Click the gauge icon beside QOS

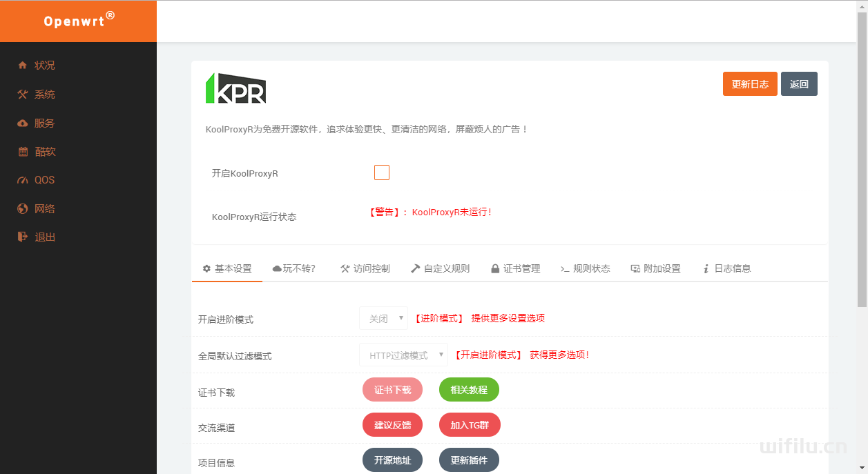(22, 180)
